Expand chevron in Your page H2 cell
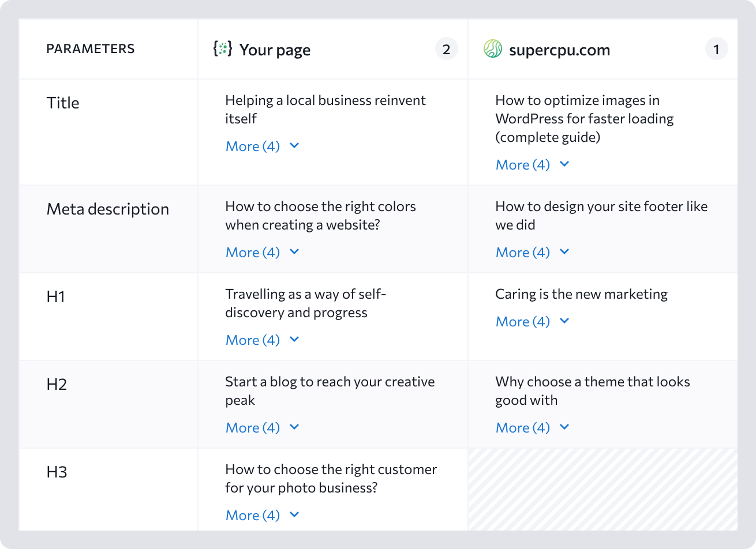The height and width of the screenshot is (549, 756). click(294, 427)
